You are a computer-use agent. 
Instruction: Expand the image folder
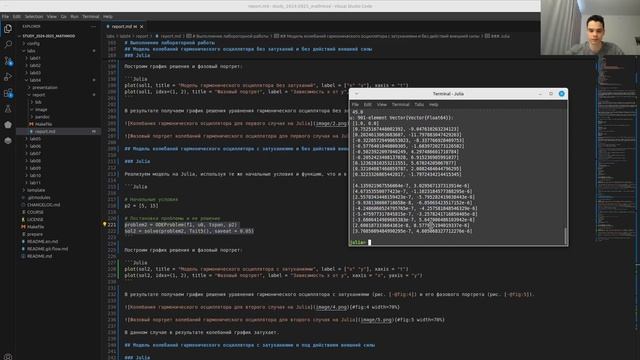tap(41, 109)
